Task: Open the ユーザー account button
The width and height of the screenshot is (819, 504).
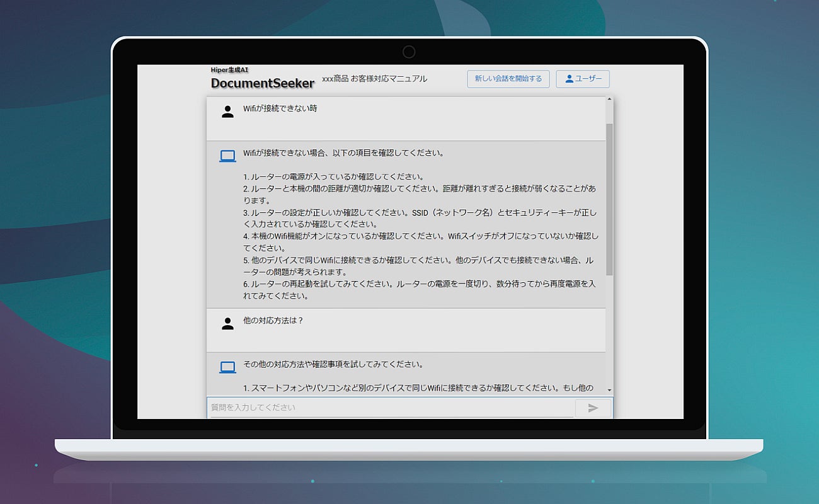Action: [x=583, y=79]
